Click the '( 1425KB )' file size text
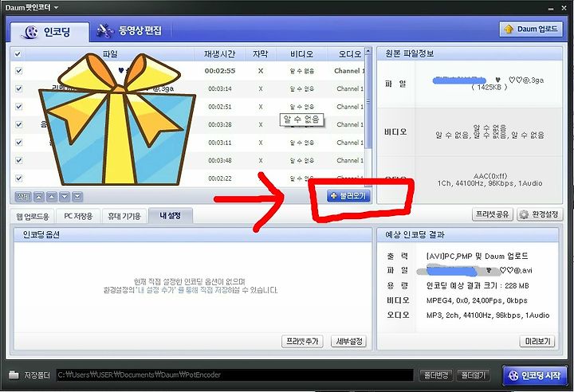This screenshot has height=392, width=574. coord(489,87)
